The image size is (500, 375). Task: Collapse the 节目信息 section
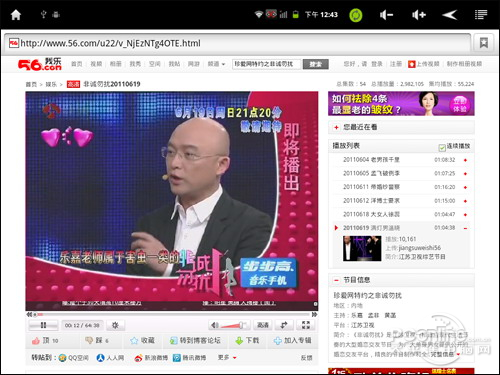(336, 280)
